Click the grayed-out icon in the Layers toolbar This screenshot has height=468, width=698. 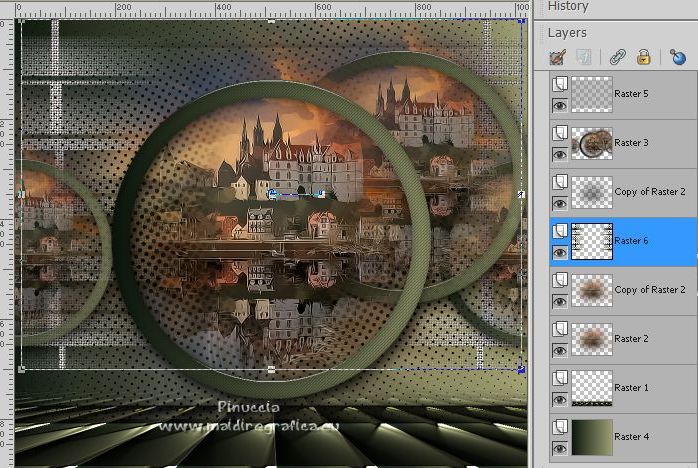coord(584,57)
